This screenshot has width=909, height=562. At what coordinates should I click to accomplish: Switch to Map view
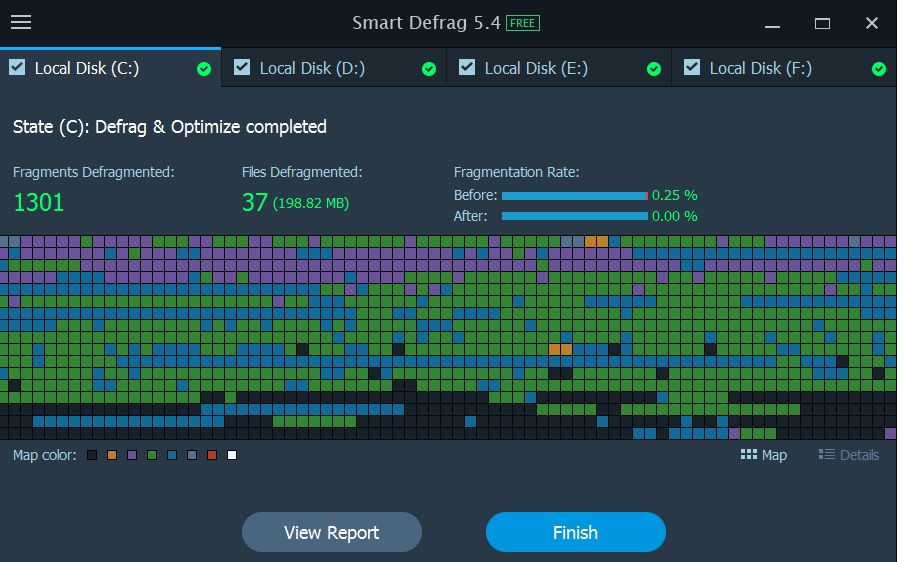[763, 455]
